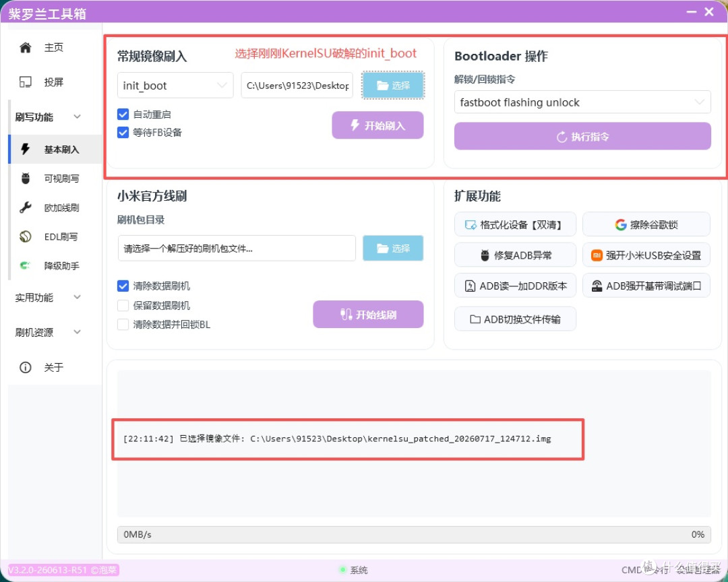Click the green 降级助手 icon
728x582 pixels.
click(25, 265)
